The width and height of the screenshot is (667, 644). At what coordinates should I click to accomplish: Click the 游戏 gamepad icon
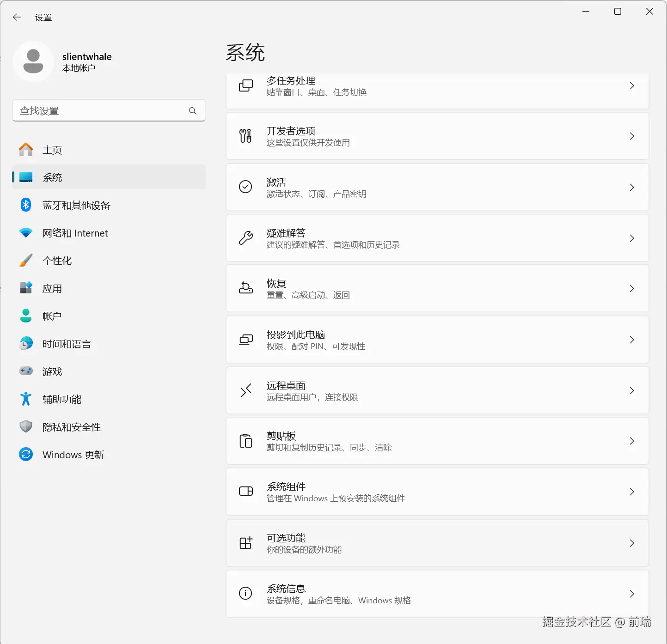click(26, 371)
